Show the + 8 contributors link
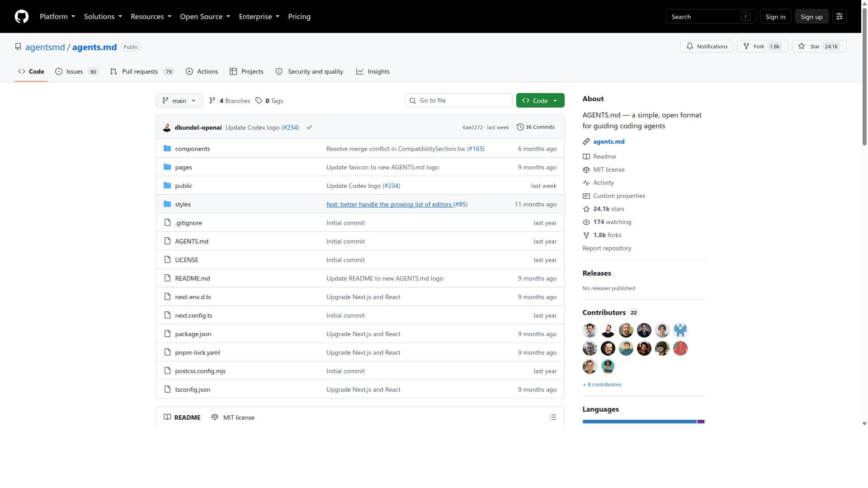The width and height of the screenshot is (868, 488). [x=602, y=385]
